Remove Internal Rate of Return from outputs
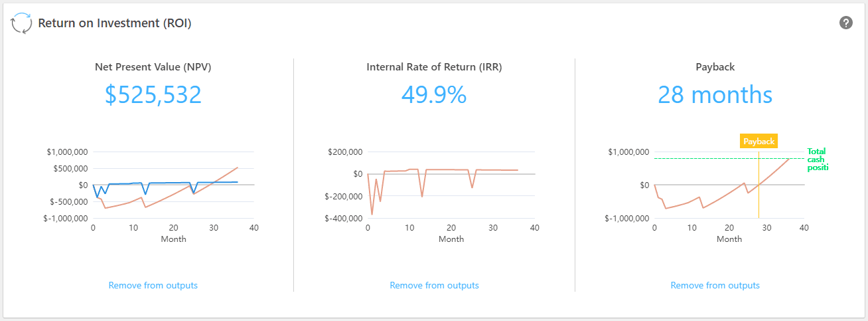The height and width of the screenshot is (321, 868). (434, 285)
